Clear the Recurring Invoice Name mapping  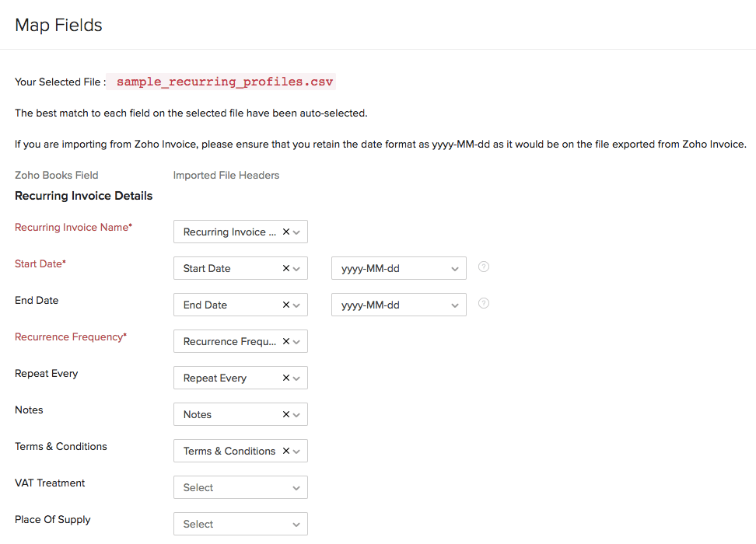(285, 232)
